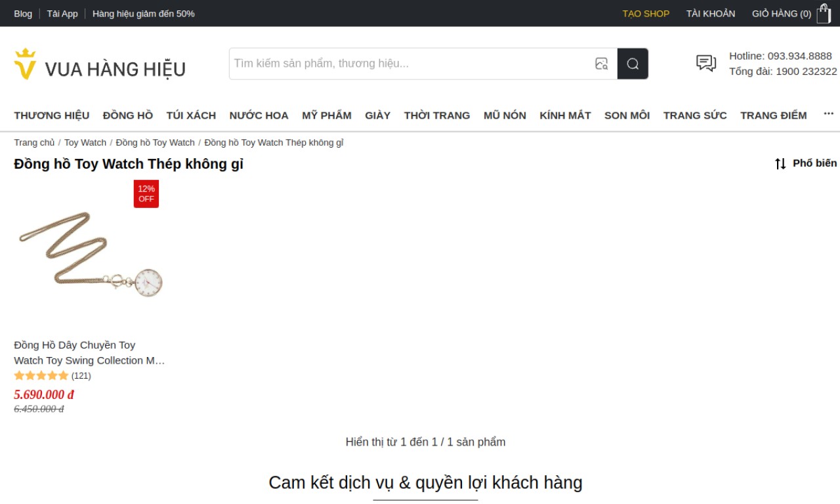Click Đồng hồ Toy Watch breadcrumb
Image resolution: width=840 pixels, height=504 pixels.
click(x=156, y=142)
